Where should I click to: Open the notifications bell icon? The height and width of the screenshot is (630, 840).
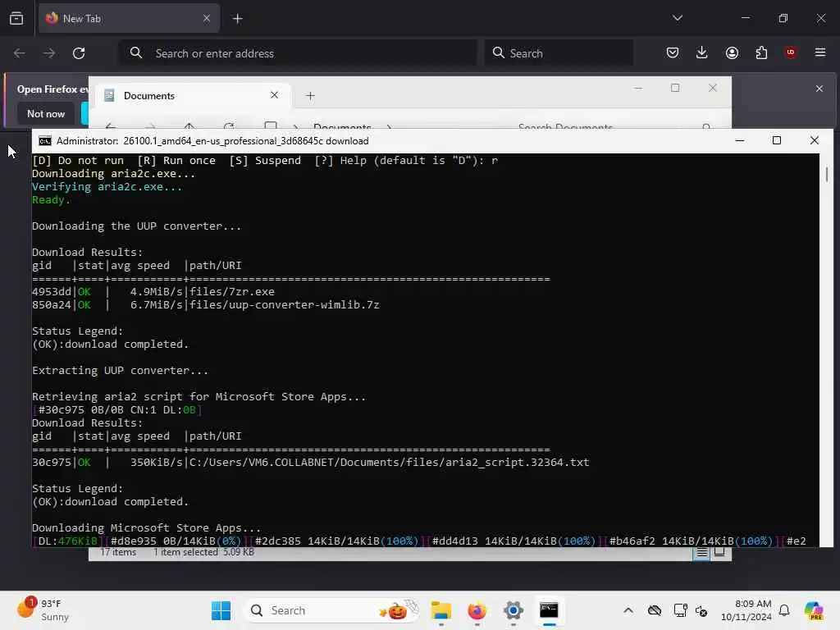784,610
